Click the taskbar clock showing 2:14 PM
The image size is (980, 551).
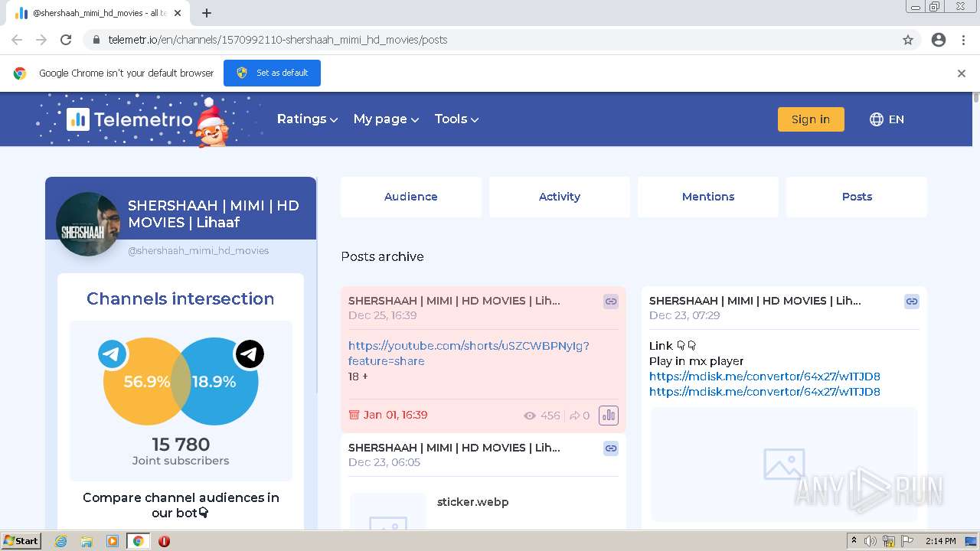pos(941,541)
